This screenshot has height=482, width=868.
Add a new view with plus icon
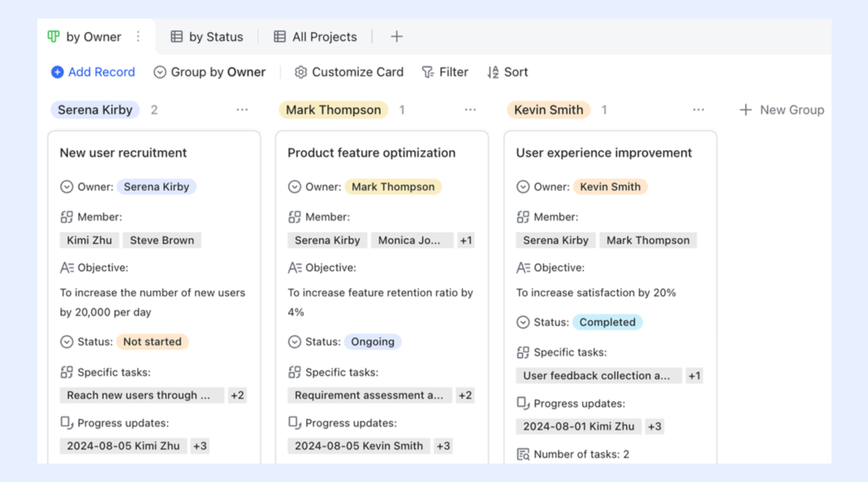coord(397,37)
